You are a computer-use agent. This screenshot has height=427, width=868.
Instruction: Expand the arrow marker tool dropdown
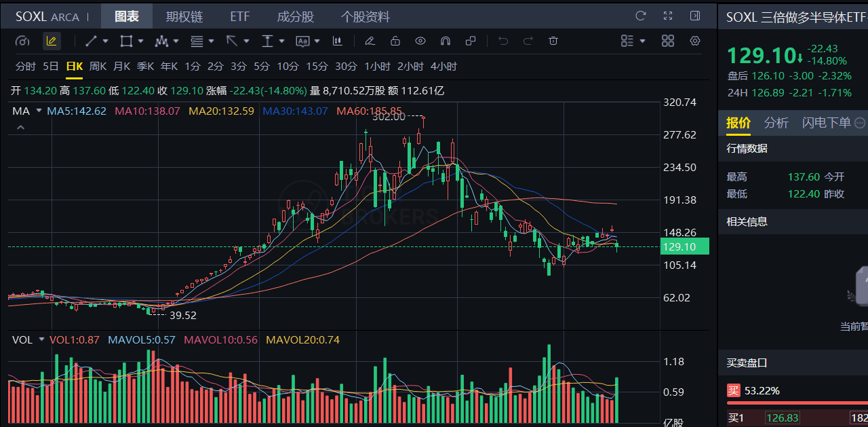pyautogui.click(x=247, y=41)
